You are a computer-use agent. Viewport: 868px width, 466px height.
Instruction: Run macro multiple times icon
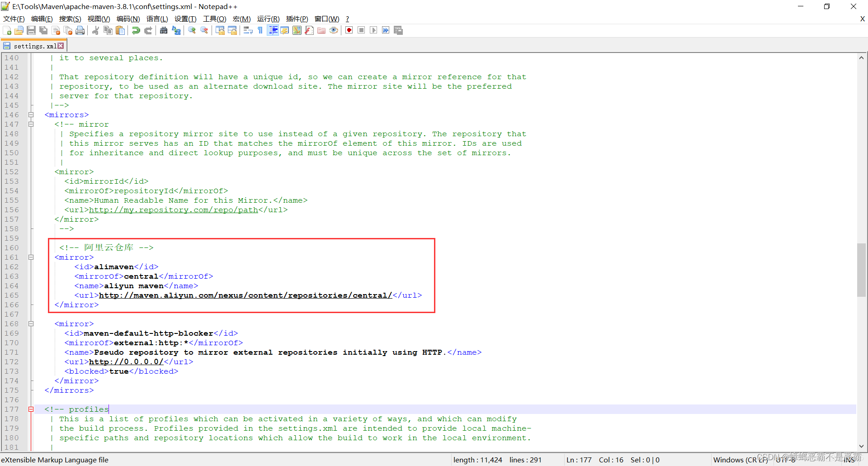386,30
